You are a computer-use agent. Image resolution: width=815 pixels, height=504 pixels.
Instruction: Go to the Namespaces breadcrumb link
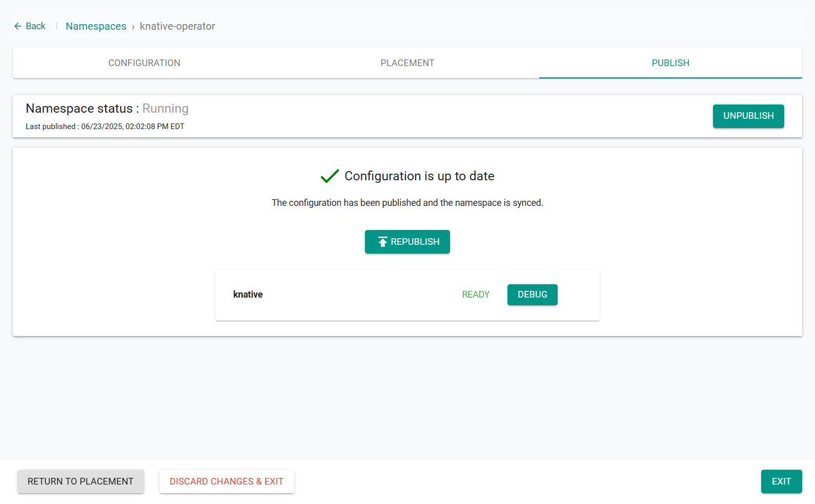coord(96,26)
